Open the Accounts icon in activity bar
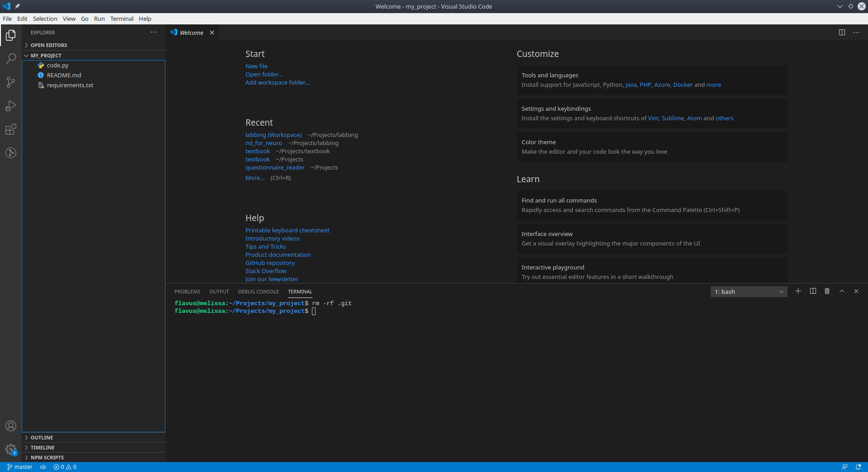 click(11, 426)
